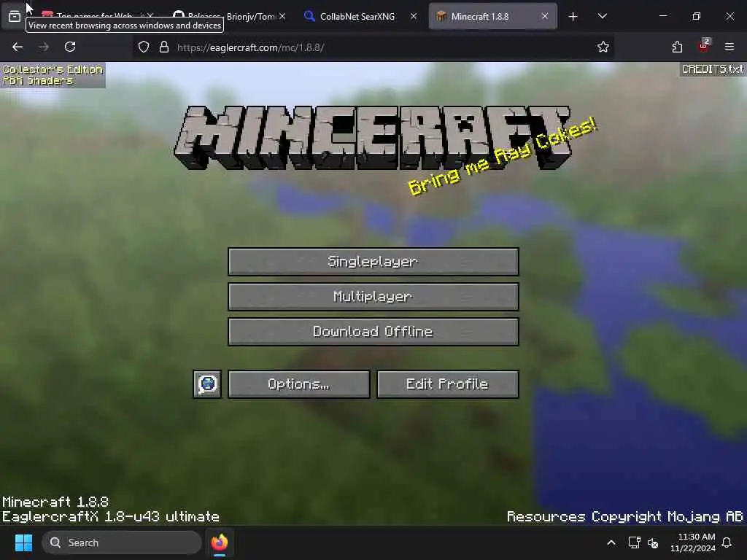
Task: Click the Collector's Edition PBR Shaders label
Action: (53, 75)
